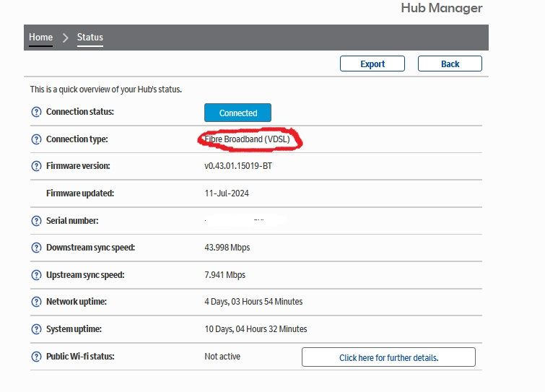Open help for Connection type
This screenshot has width=545, height=392.
tap(36, 139)
